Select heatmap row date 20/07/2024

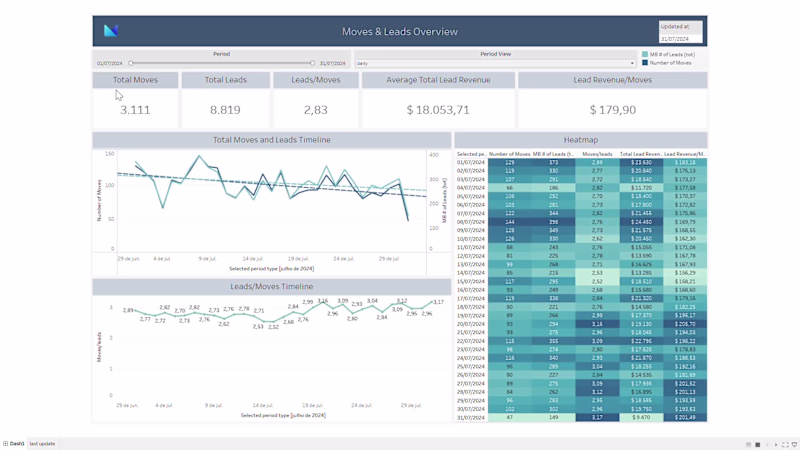pos(471,324)
